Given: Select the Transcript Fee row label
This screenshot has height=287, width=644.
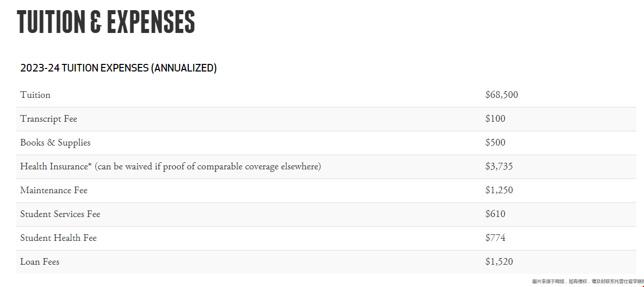Looking at the screenshot, I should tap(49, 119).
